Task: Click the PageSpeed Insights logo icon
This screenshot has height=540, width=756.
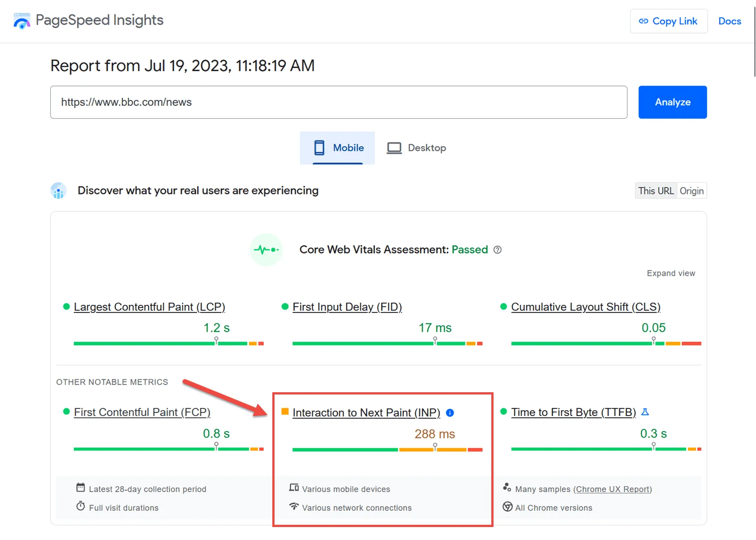Action: click(x=21, y=21)
